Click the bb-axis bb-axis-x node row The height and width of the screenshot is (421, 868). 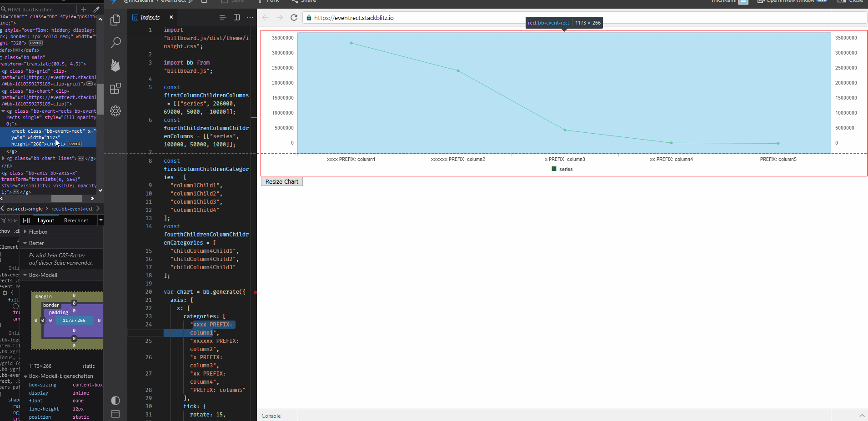point(49,182)
